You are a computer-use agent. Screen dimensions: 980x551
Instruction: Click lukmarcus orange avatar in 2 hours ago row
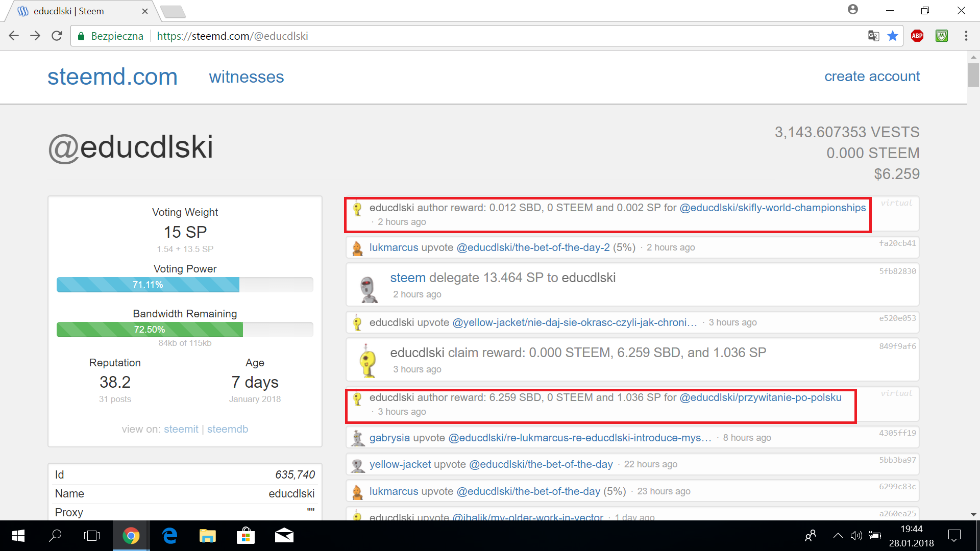357,248
